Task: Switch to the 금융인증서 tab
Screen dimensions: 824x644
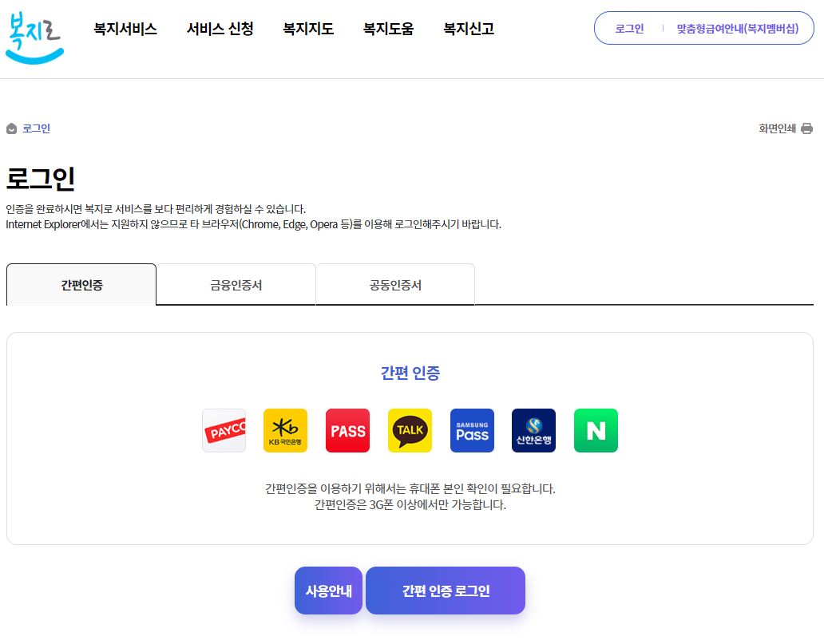Action: coord(236,284)
